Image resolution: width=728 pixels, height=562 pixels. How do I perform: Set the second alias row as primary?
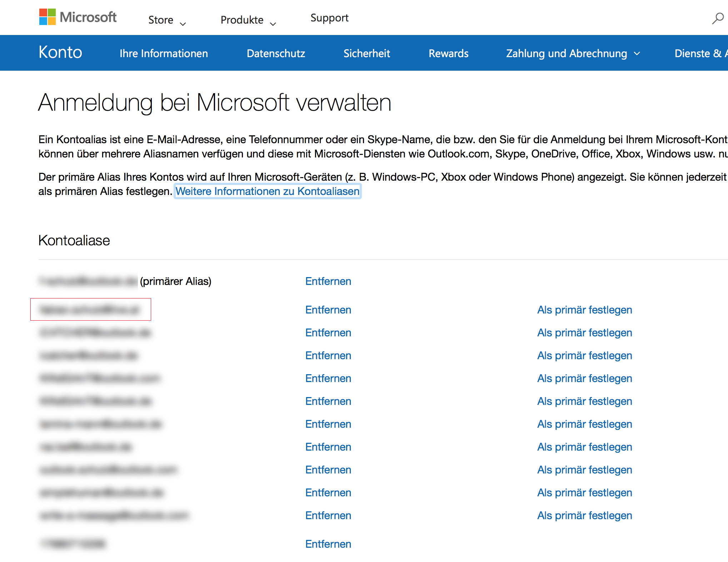(x=584, y=310)
